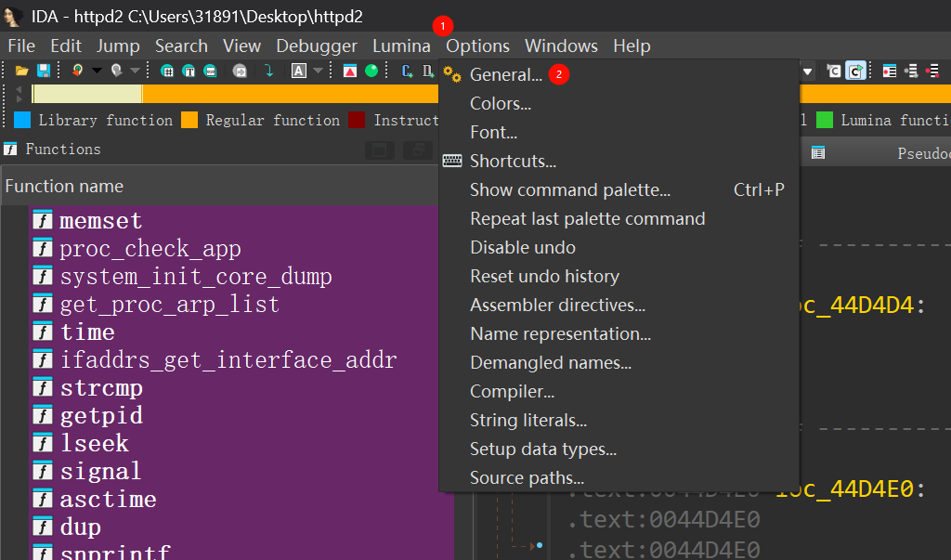Click the Pseudocode tab list icon
951x560 pixels.
pos(818,153)
